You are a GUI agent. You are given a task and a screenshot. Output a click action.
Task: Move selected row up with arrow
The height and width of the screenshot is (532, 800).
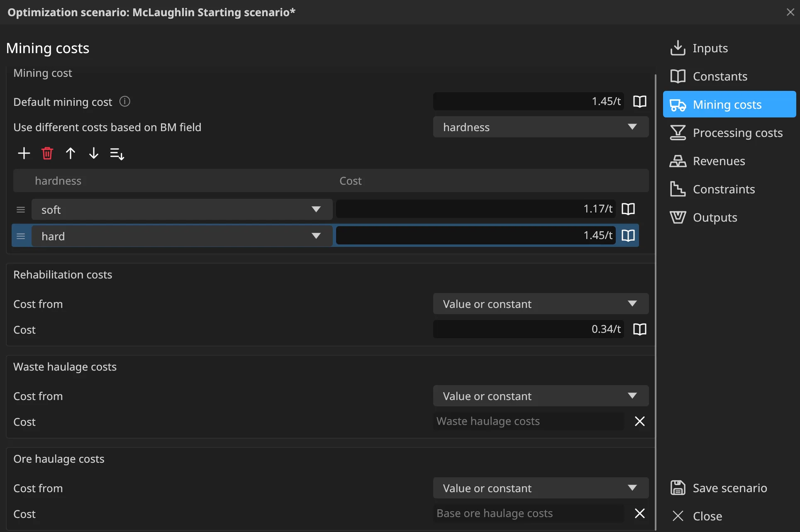(x=71, y=154)
